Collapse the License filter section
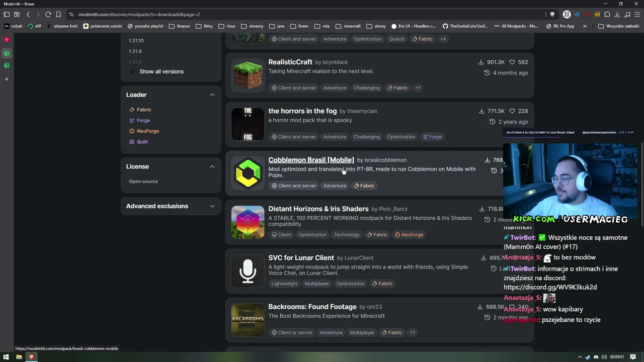This screenshot has width=644, height=362. (212, 166)
